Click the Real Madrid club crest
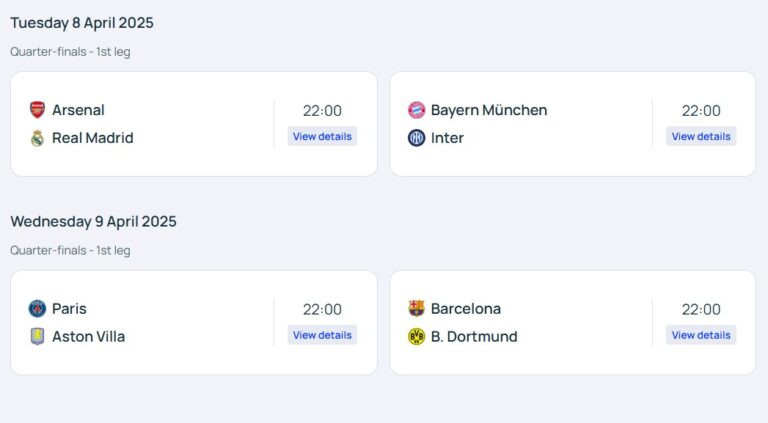Viewport: 768px width, 423px height. (37, 138)
